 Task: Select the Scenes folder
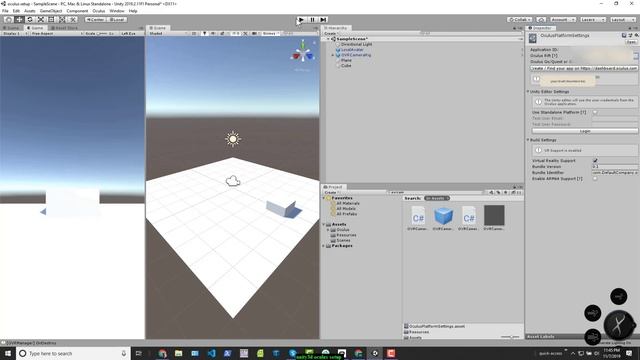pos(343,240)
